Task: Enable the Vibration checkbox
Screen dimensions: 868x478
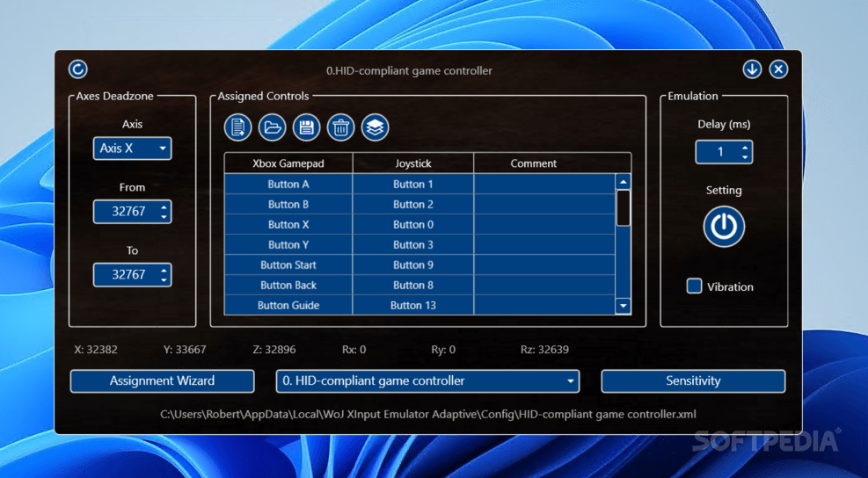Action: 694,286
